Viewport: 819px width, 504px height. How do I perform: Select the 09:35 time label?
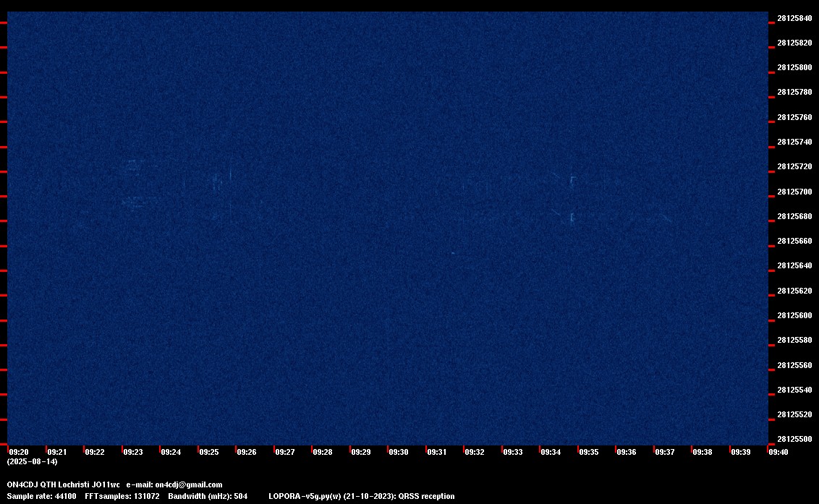point(589,452)
